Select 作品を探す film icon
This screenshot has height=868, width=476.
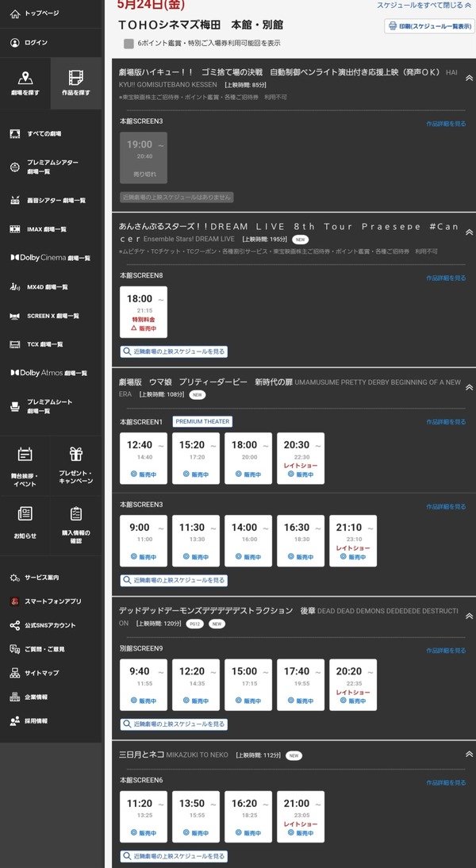tap(76, 78)
